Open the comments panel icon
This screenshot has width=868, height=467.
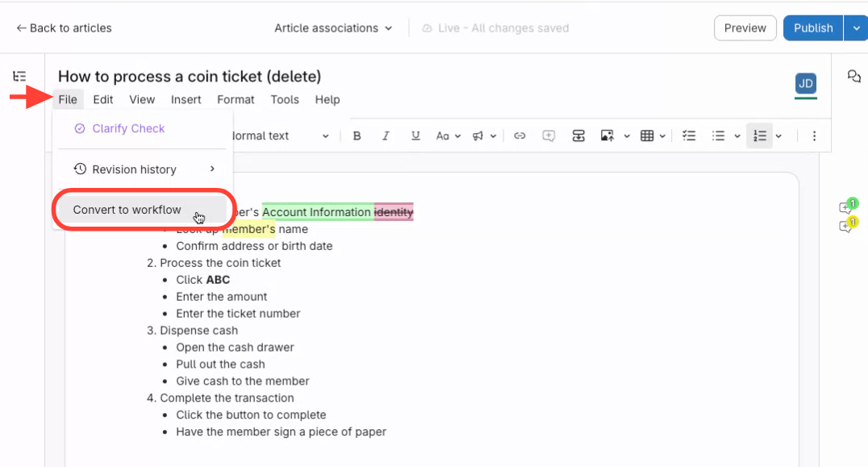(853, 77)
